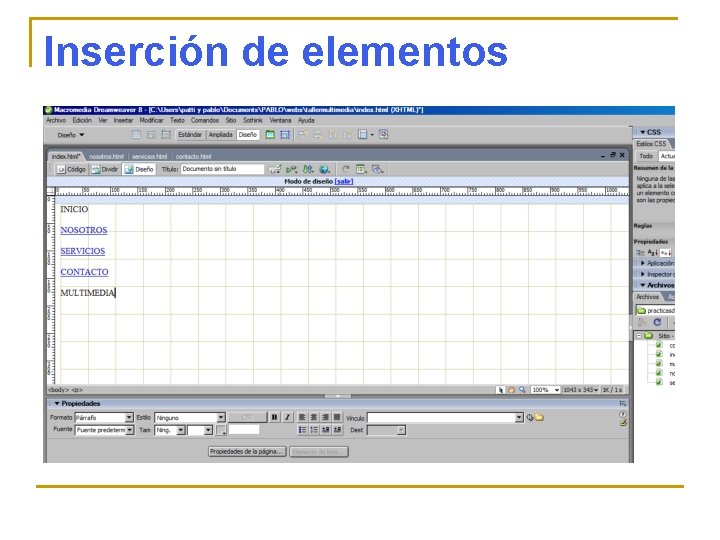The height and width of the screenshot is (540, 720).
Task: Open the Vínculo link dropdown arrow
Action: [519, 417]
